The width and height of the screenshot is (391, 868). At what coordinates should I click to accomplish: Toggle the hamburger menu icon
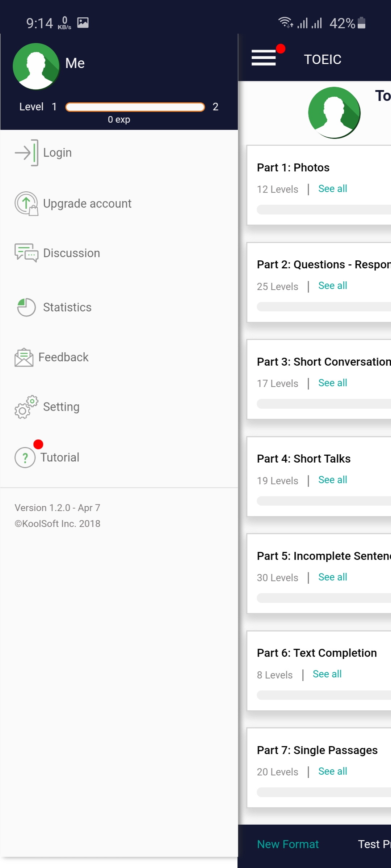click(x=264, y=58)
